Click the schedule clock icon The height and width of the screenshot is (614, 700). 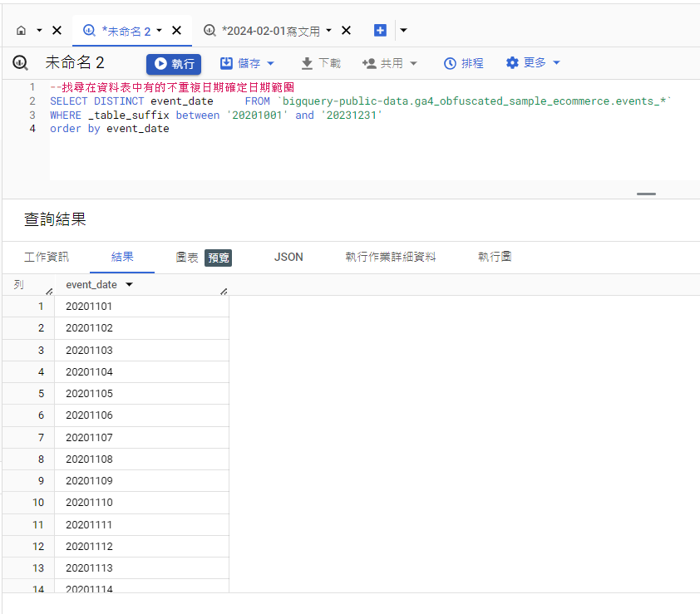[x=450, y=63]
